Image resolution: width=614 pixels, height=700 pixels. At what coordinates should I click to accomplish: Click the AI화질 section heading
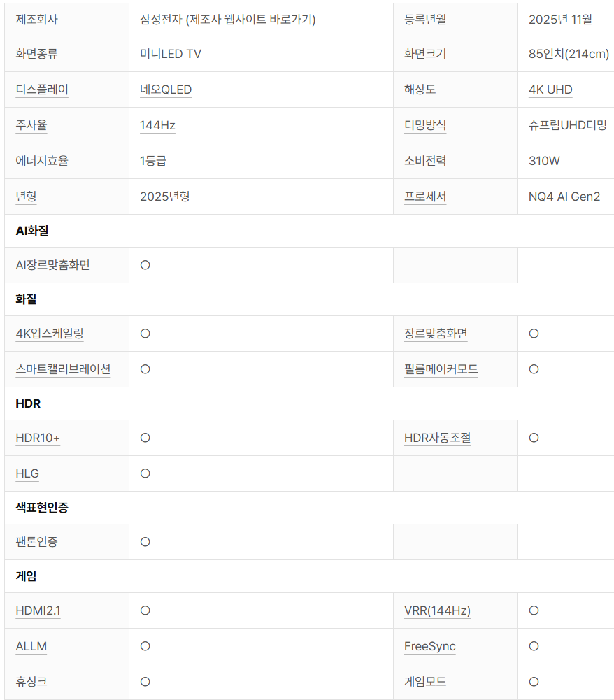coord(32,231)
